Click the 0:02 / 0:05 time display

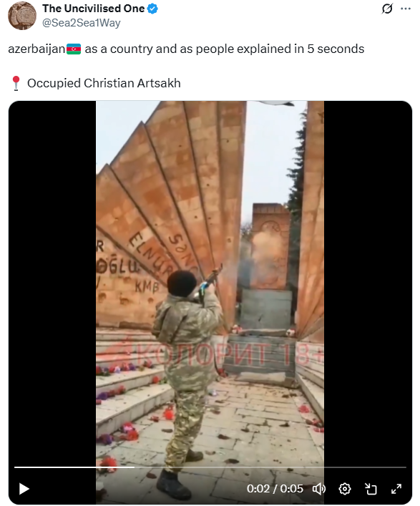pyautogui.click(x=275, y=489)
